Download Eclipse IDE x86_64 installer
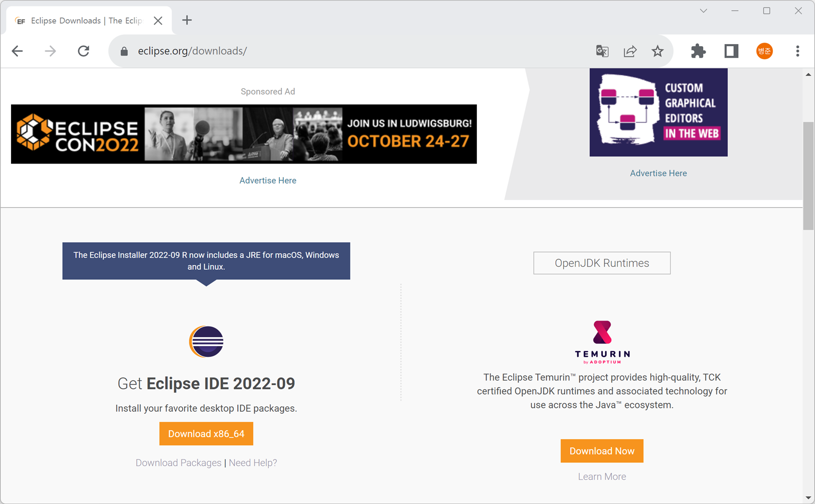Viewport: 815px width, 504px height. (206, 434)
